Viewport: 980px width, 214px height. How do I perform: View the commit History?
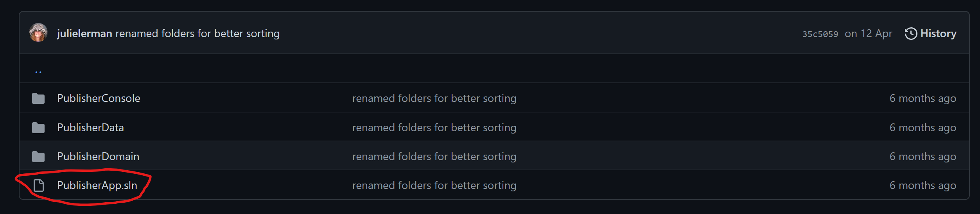[x=938, y=34]
